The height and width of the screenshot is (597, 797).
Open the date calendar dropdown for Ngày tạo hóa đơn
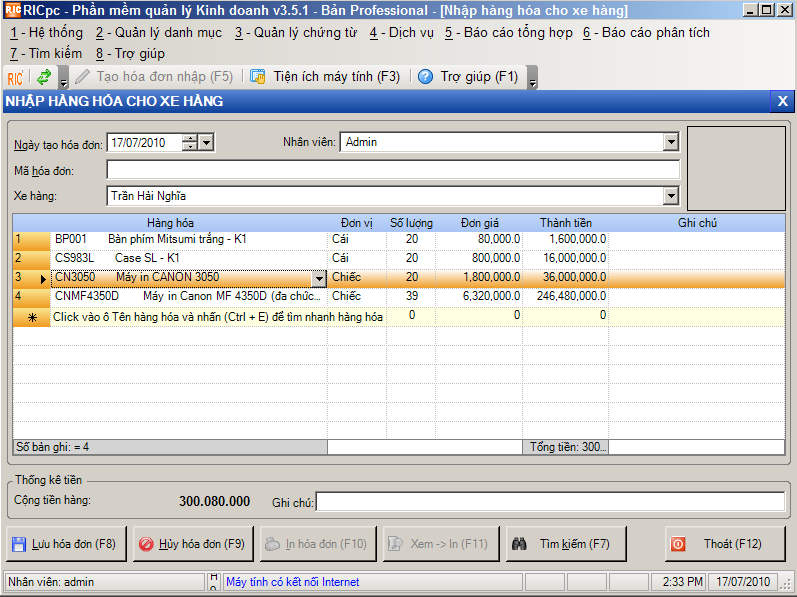click(206, 142)
